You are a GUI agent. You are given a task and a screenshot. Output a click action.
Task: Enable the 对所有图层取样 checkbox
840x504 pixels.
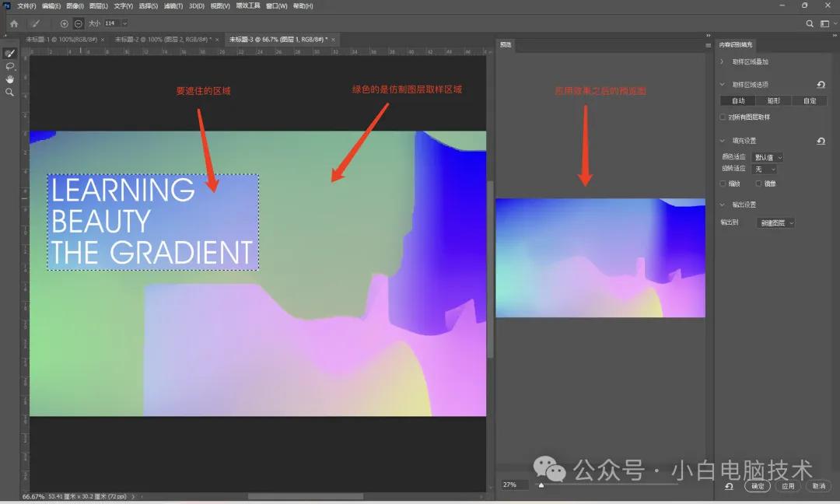(723, 117)
